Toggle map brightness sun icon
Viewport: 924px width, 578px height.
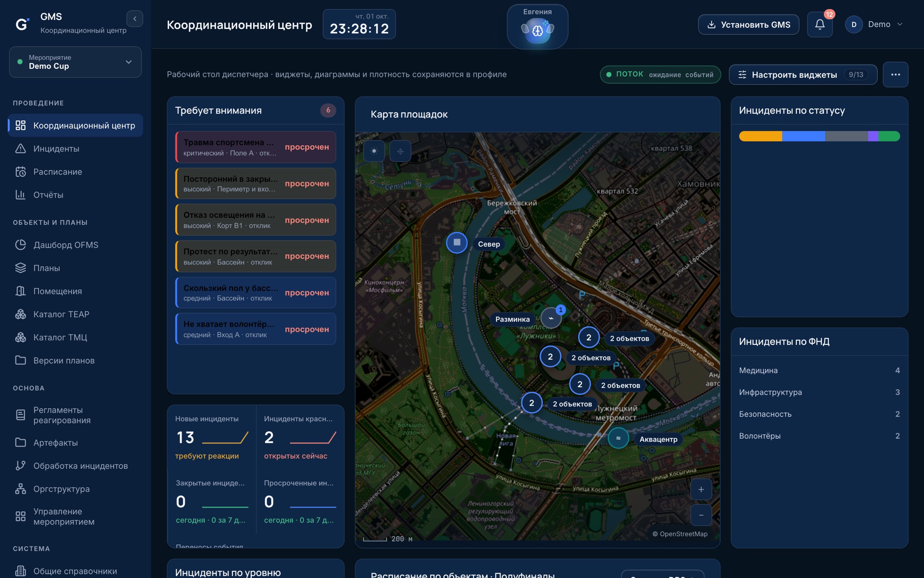click(x=374, y=151)
